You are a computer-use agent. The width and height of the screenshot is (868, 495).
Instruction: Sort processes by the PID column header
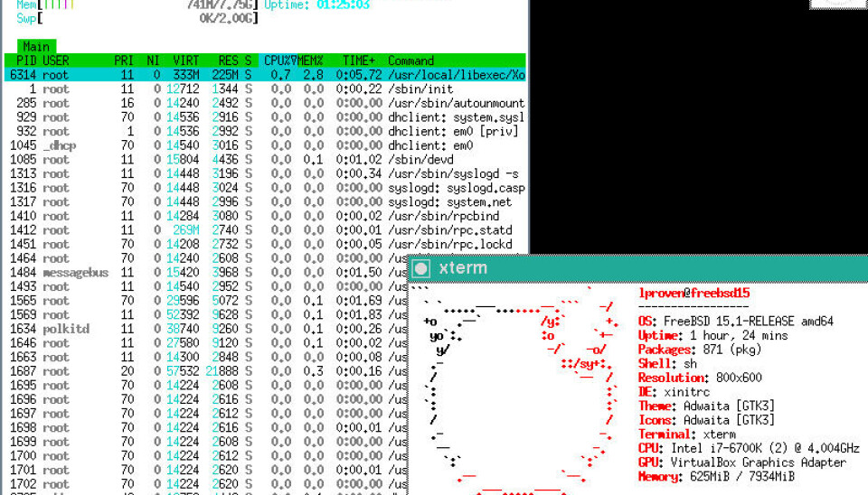point(26,61)
